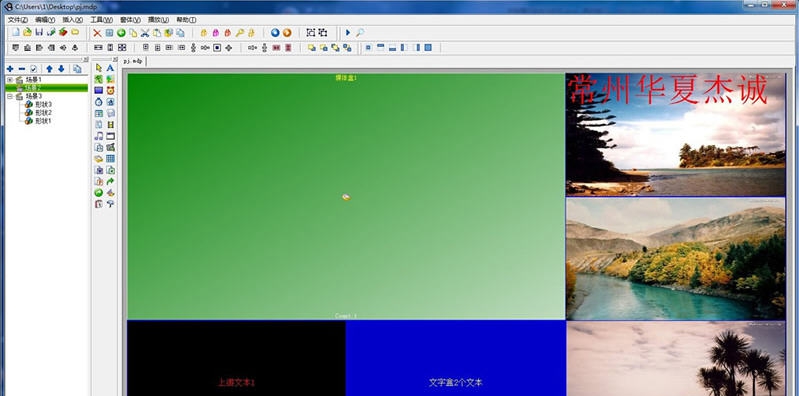Move scene down with the blue down arrow
The height and width of the screenshot is (396, 799).
coord(61,69)
